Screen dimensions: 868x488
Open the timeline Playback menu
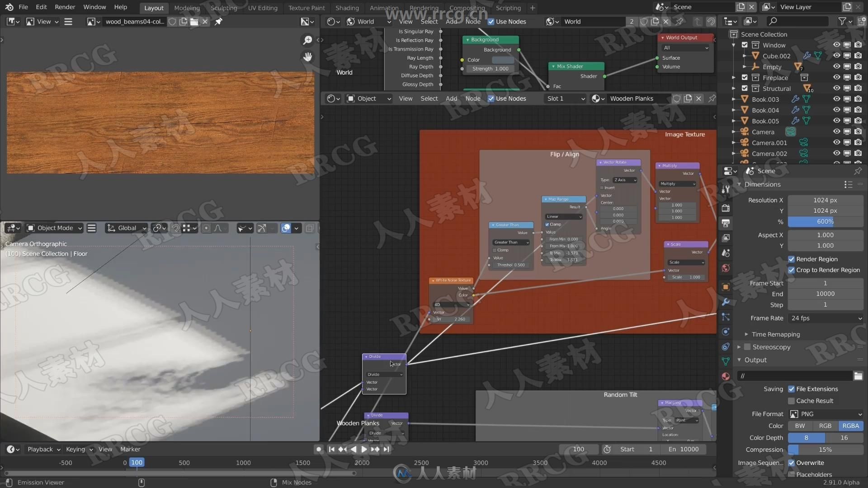coord(44,449)
